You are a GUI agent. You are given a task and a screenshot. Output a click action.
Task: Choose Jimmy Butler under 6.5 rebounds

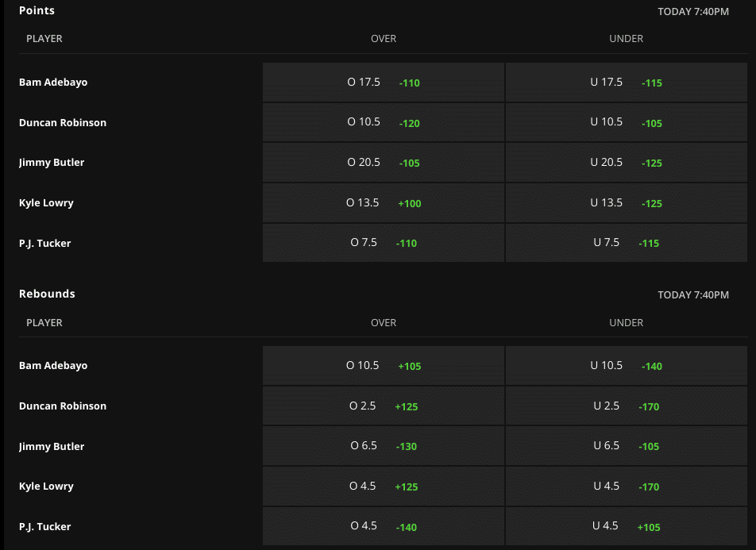[626, 446]
